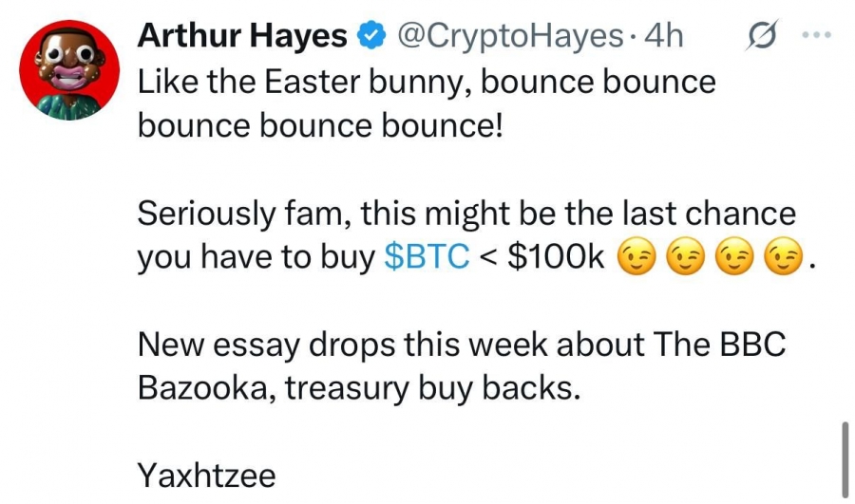Click the "bounce bounce bounce!" second line
The width and height of the screenshot is (855, 504).
coord(319,126)
